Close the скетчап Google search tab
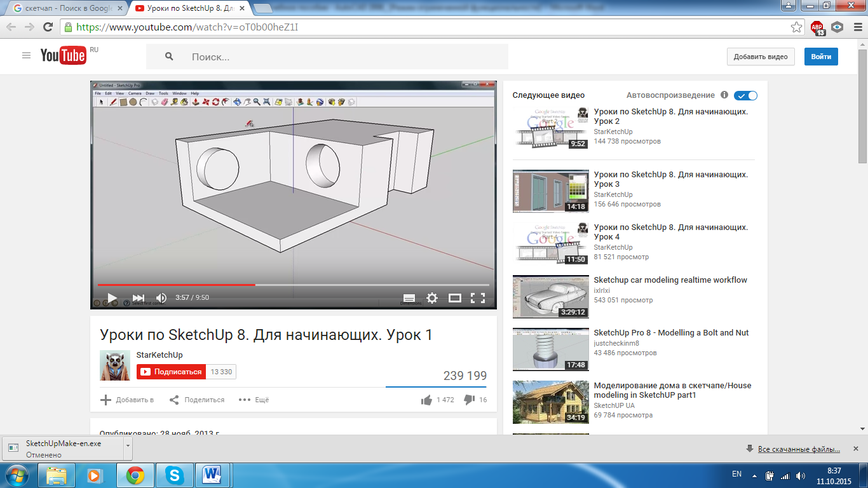Image resolution: width=868 pixels, height=488 pixels. (x=118, y=9)
